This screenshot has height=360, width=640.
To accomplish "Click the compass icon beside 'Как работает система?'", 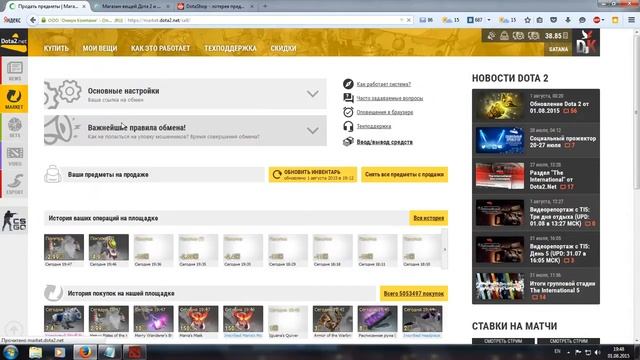I will coord(348,84).
